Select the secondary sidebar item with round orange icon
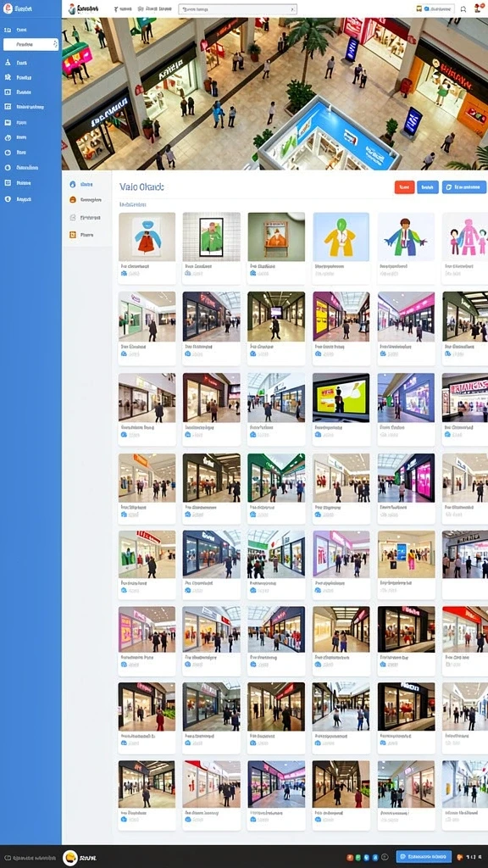 tap(85, 200)
